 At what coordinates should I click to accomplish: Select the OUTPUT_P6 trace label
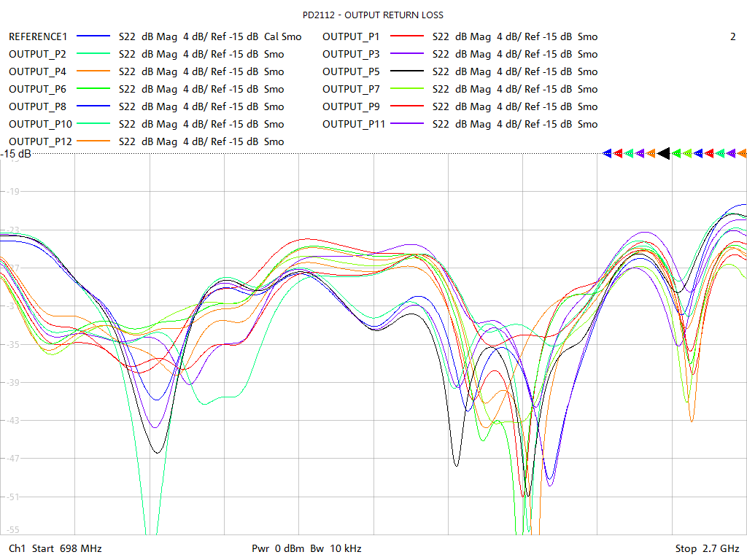[x=38, y=89]
